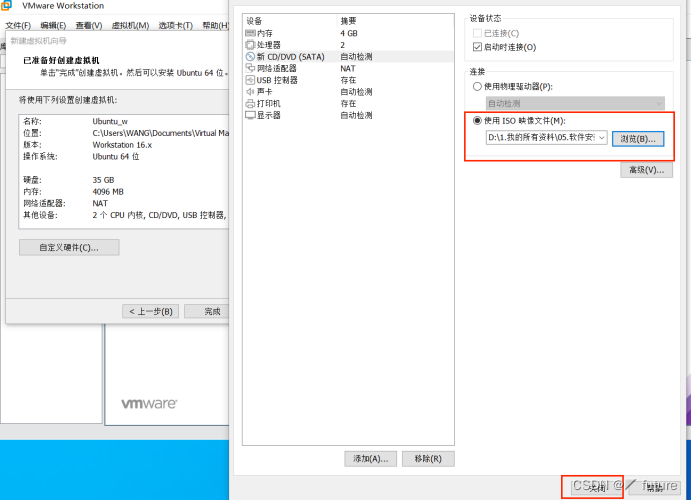Screen dimensions: 692x500
Task: Open the 虚拟机(M) menu
Action: 130,25
